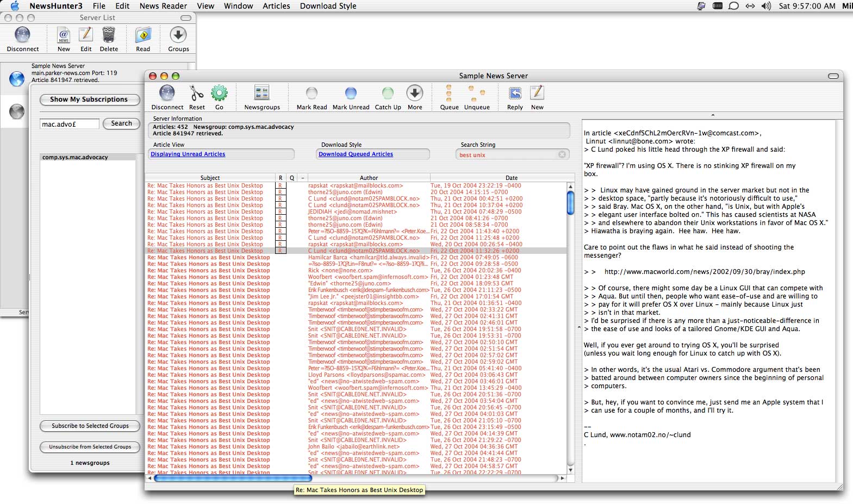Toggle read flag on Peter 11:43:40 row
Image resolution: width=853 pixels, height=504 pixels.
[280, 232]
